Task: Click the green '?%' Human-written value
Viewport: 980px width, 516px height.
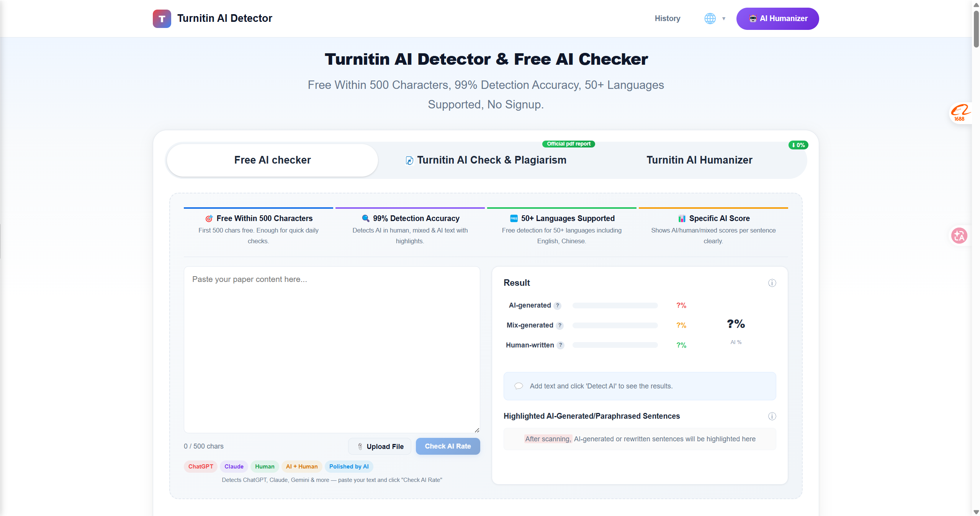Action: coord(681,346)
